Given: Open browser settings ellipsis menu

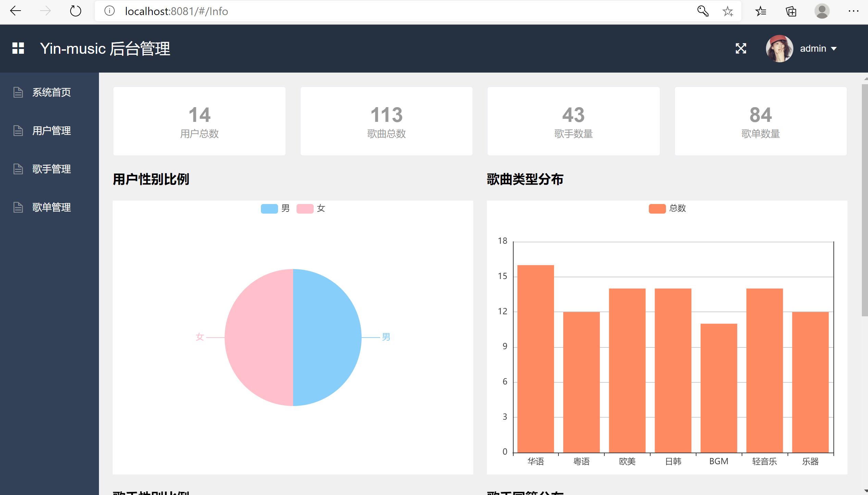Looking at the screenshot, I should [853, 11].
